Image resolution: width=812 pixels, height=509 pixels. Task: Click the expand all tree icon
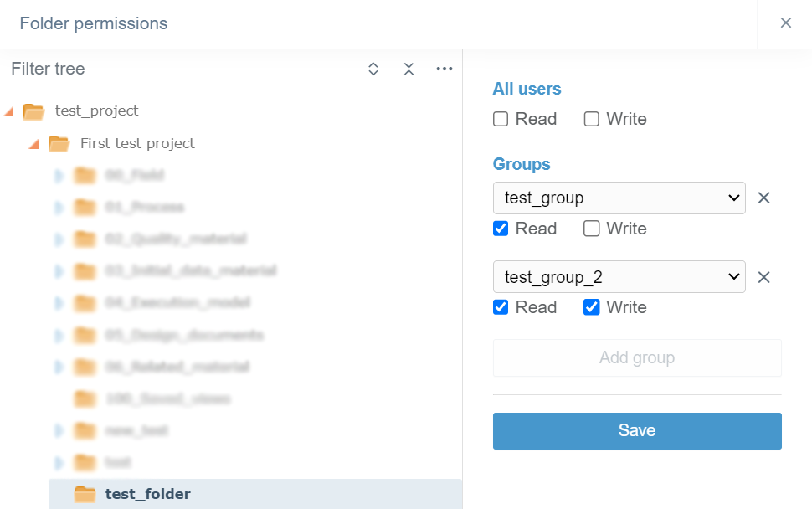pyautogui.click(x=373, y=69)
